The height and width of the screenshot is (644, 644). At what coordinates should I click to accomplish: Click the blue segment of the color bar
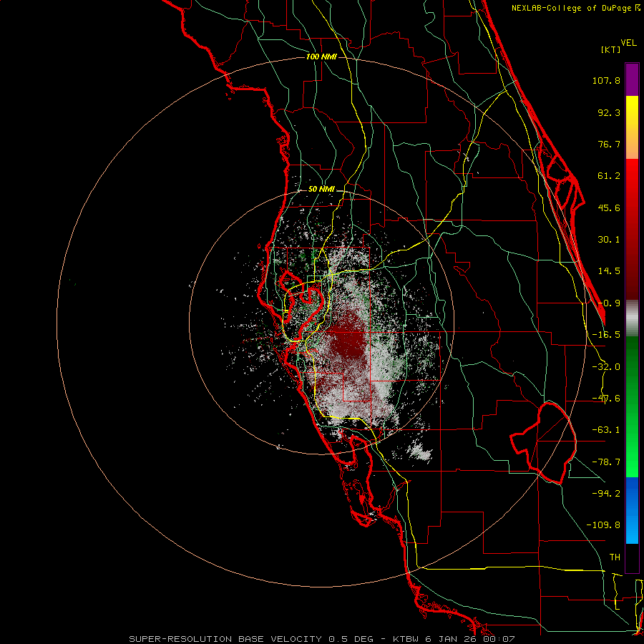(632, 510)
